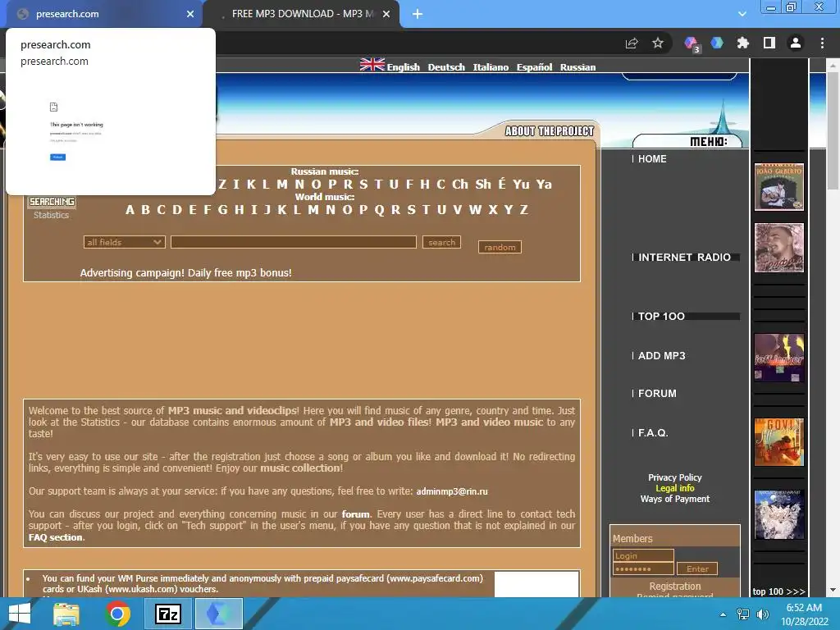Open a new tab with plus button
The height and width of the screenshot is (630, 840).
pyautogui.click(x=418, y=14)
